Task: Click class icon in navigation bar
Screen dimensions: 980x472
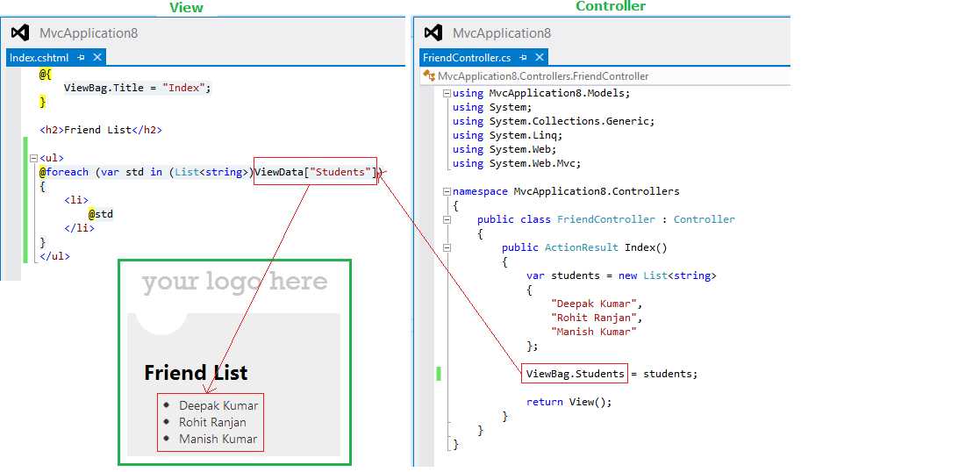Action: pos(429,75)
